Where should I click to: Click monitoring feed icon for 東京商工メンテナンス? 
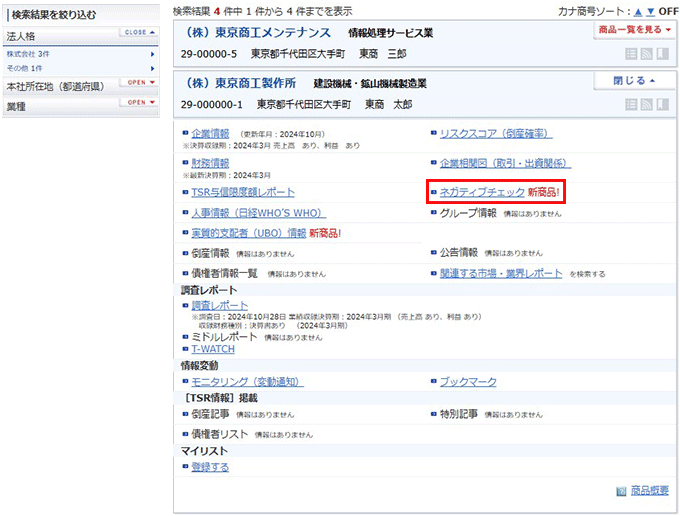pyautogui.click(x=647, y=54)
